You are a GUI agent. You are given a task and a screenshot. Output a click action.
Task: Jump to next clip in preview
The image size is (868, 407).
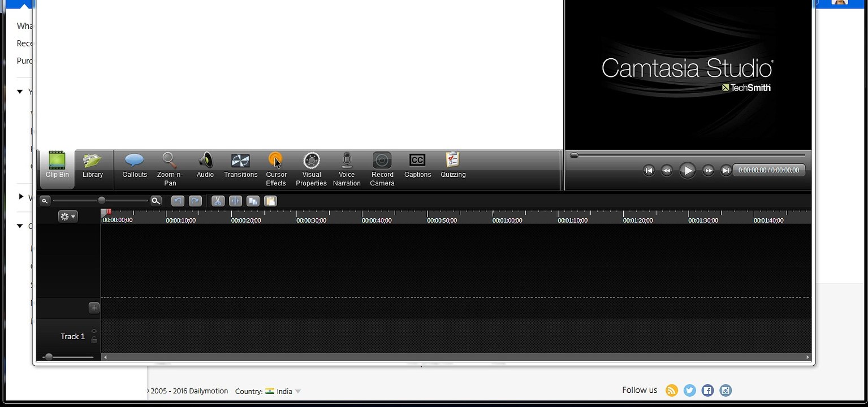(726, 170)
